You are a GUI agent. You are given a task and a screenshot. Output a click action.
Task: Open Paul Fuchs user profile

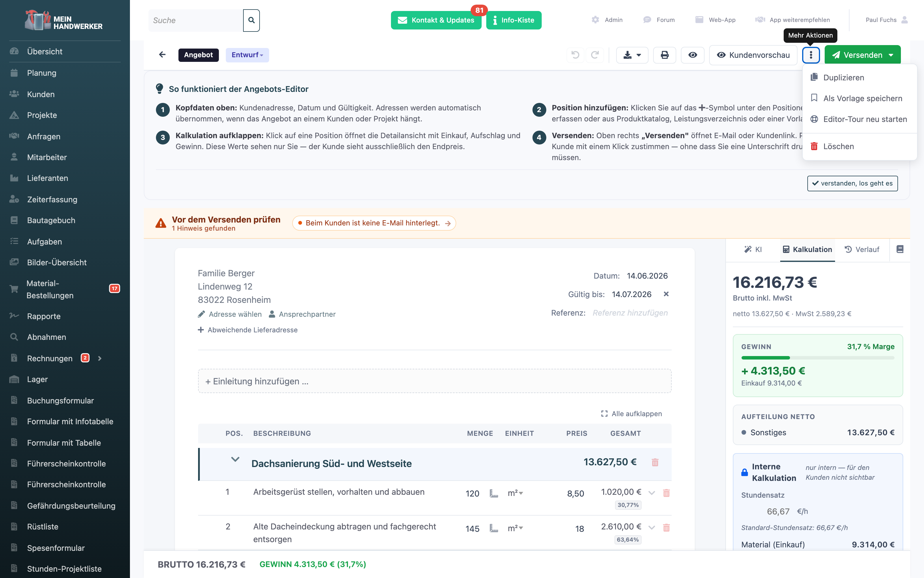click(x=886, y=20)
